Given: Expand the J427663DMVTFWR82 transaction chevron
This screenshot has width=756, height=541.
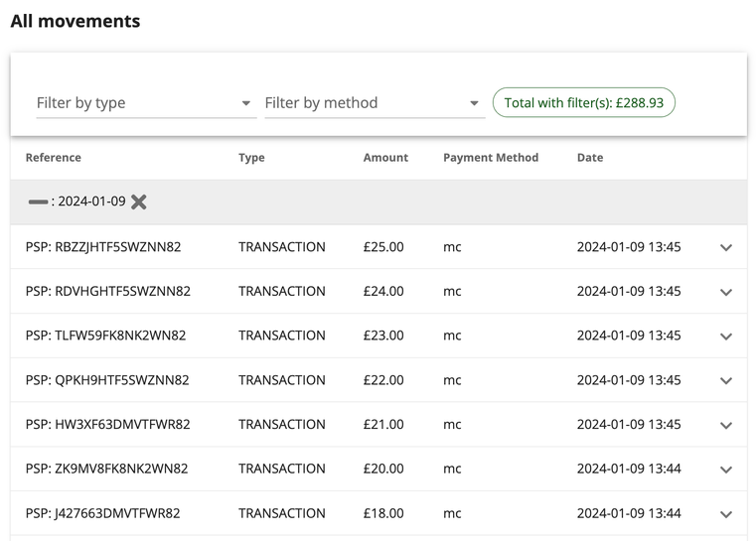Looking at the screenshot, I should tap(725, 514).
